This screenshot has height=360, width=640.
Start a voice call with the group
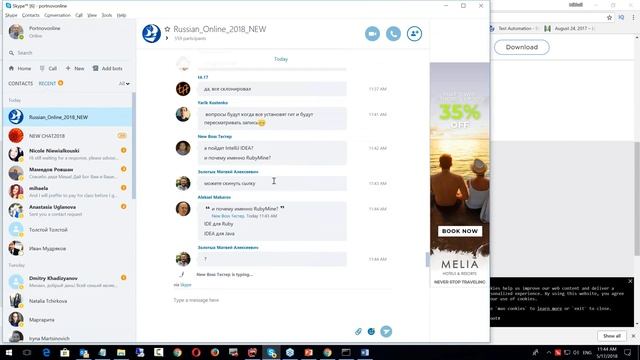(x=393, y=34)
